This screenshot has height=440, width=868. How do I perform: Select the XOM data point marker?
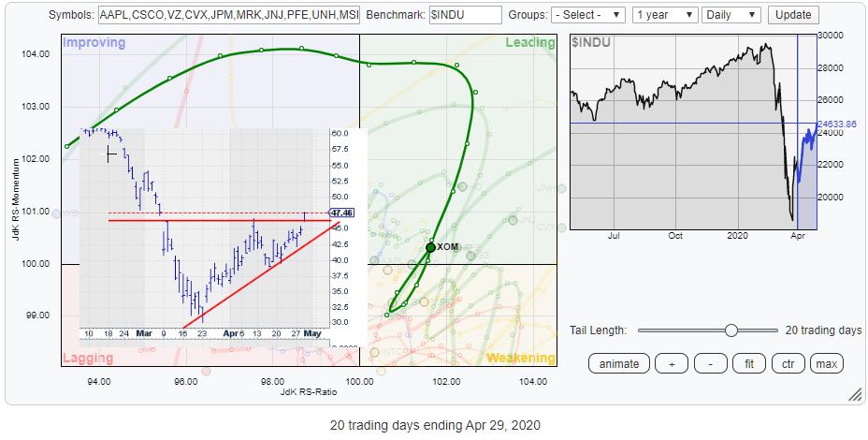tap(430, 247)
